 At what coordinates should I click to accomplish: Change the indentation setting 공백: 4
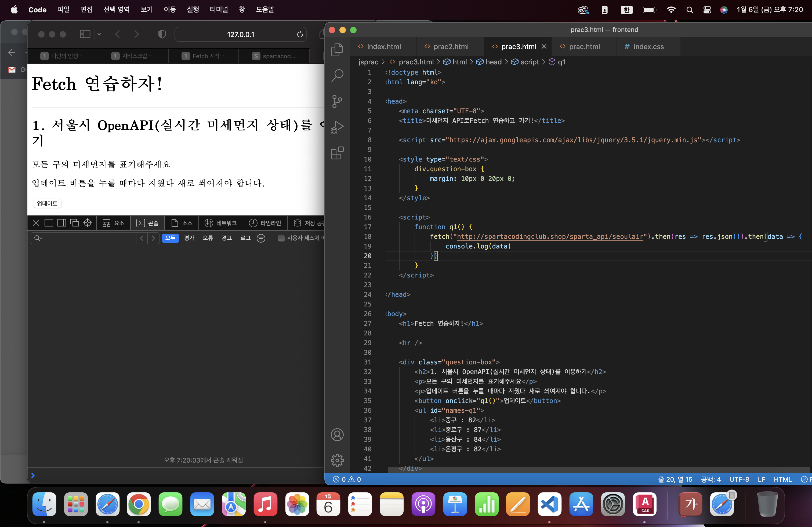tap(710, 479)
